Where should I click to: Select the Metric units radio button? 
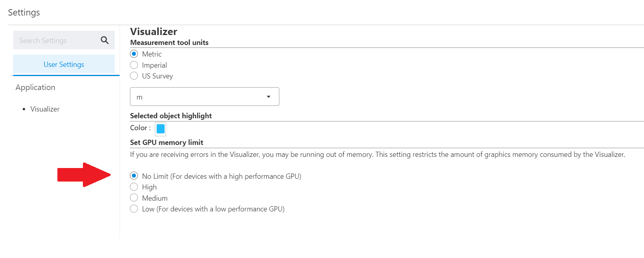134,54
